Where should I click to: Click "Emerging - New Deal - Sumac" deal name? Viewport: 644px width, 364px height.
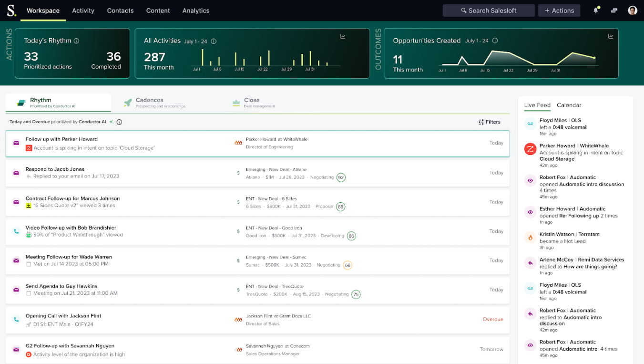276,258
